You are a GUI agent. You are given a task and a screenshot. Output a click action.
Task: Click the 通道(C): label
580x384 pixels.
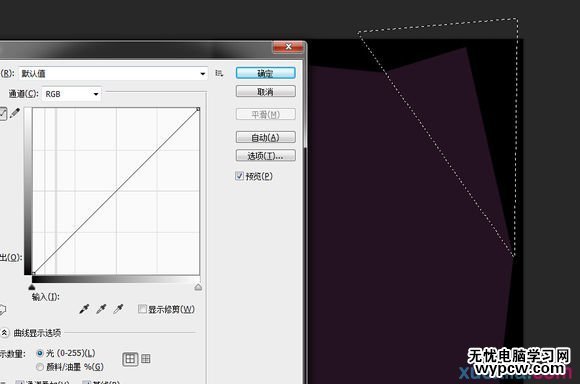(23, 94)
